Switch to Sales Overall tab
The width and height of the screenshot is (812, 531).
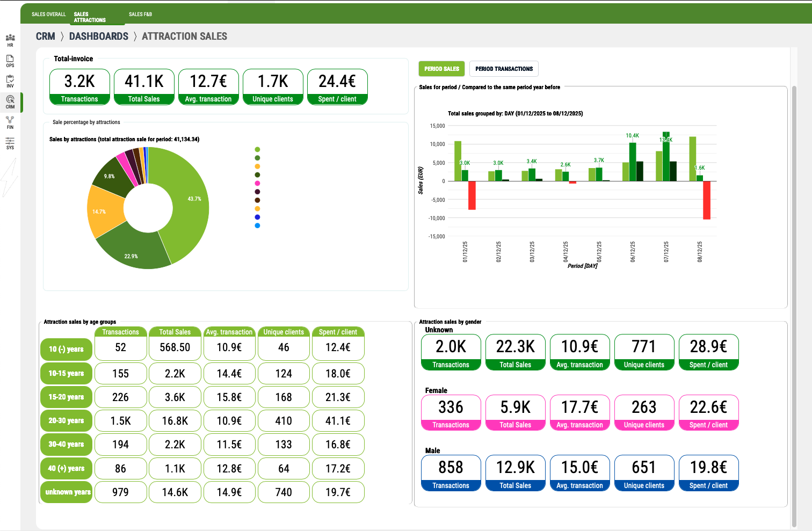tap(48, 14)
